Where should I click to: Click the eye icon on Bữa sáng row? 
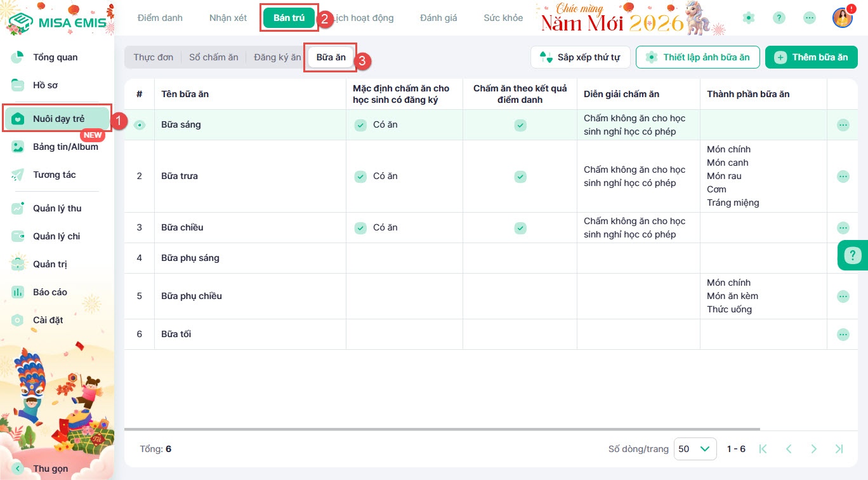[140, 125]
